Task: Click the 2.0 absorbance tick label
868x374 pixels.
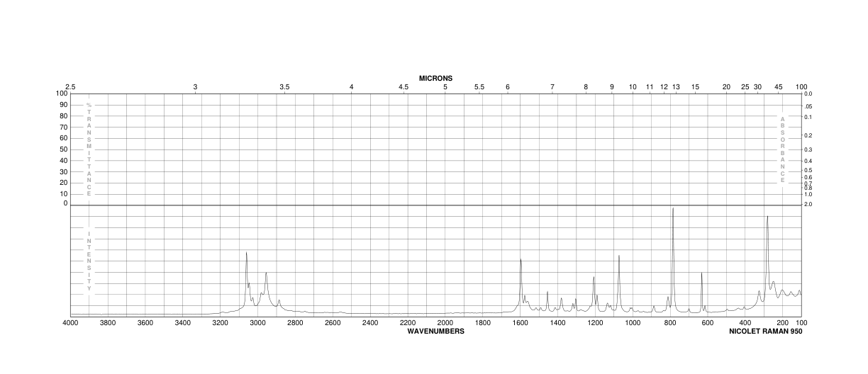Action: (x=808, y=204)
